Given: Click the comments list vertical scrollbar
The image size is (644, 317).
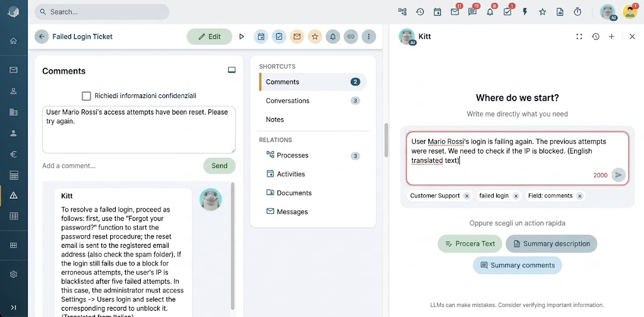Looking at the screenshot, I should pos(233,245).
